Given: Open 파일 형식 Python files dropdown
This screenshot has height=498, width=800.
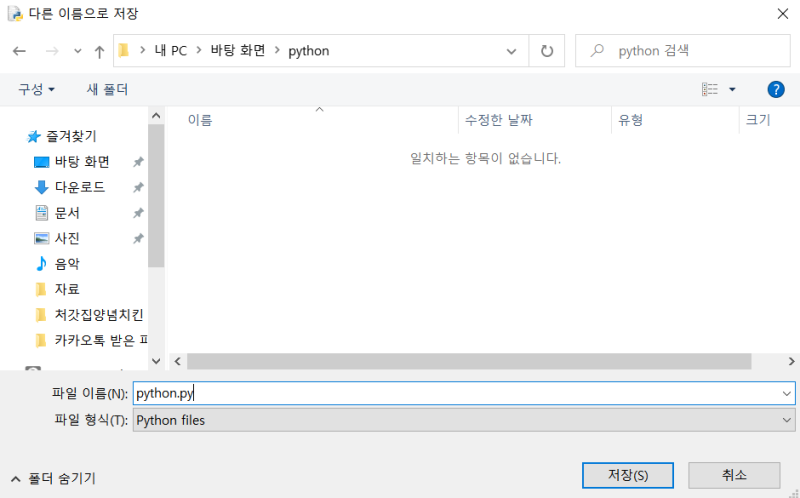Looking at the screenshot, I should pyautogui.click(x=464, y=420).
